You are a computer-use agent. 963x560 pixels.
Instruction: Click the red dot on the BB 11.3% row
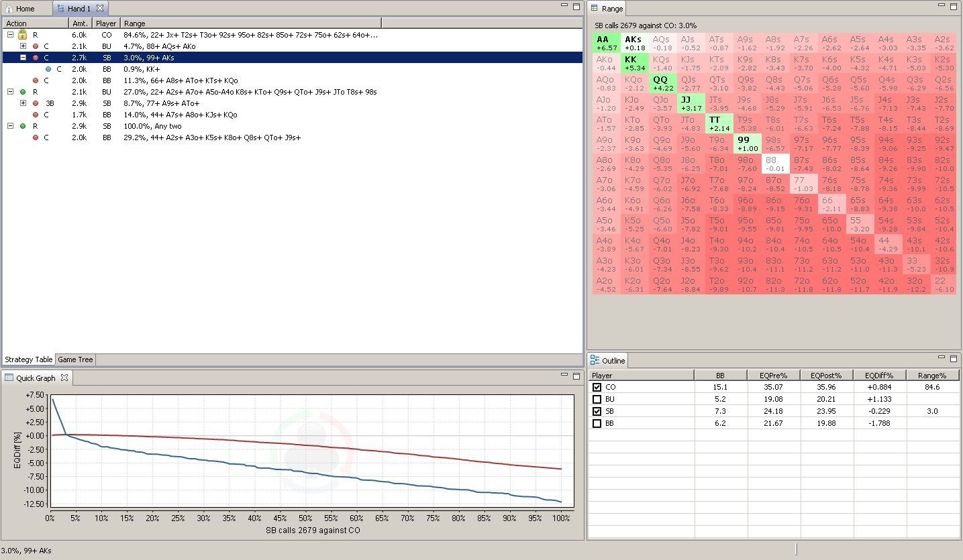(36, 80)
